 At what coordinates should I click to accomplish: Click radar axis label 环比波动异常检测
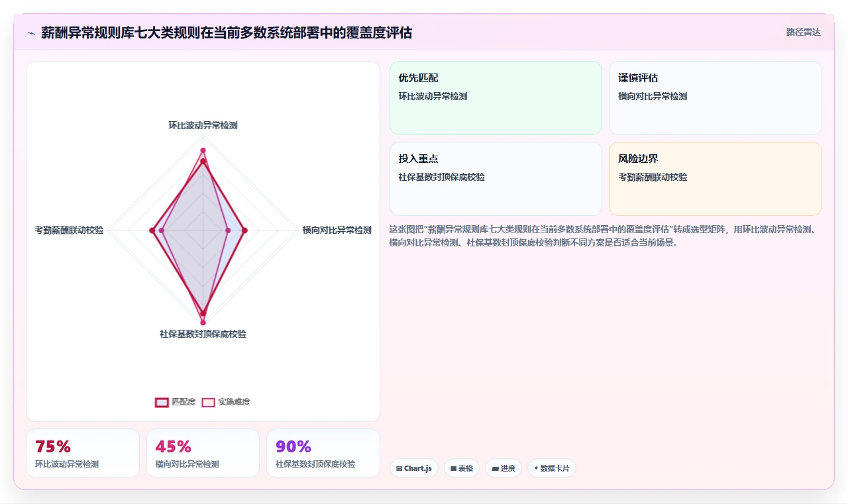(x=203, y=125)
